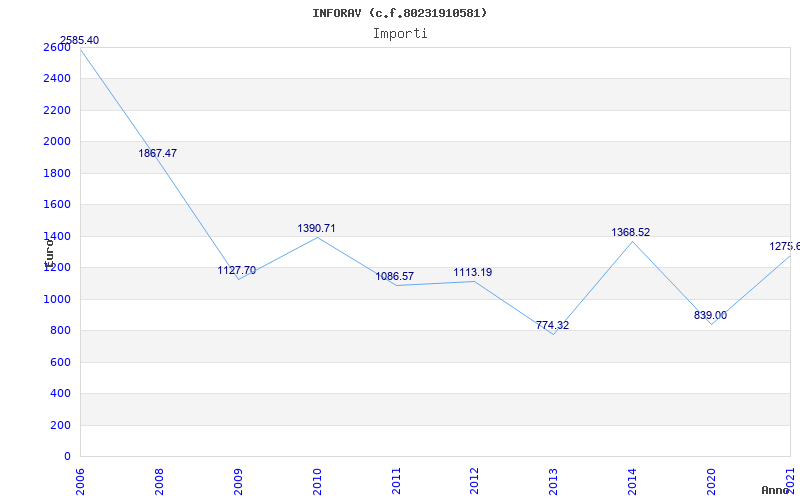Select data label 2585.40
800x500 pixels.
tap(80, 40)
